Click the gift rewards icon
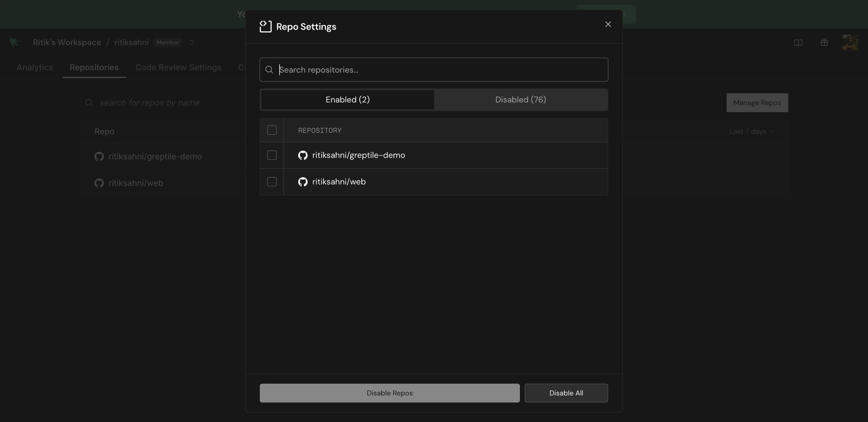868x422 pixels. 824,42
